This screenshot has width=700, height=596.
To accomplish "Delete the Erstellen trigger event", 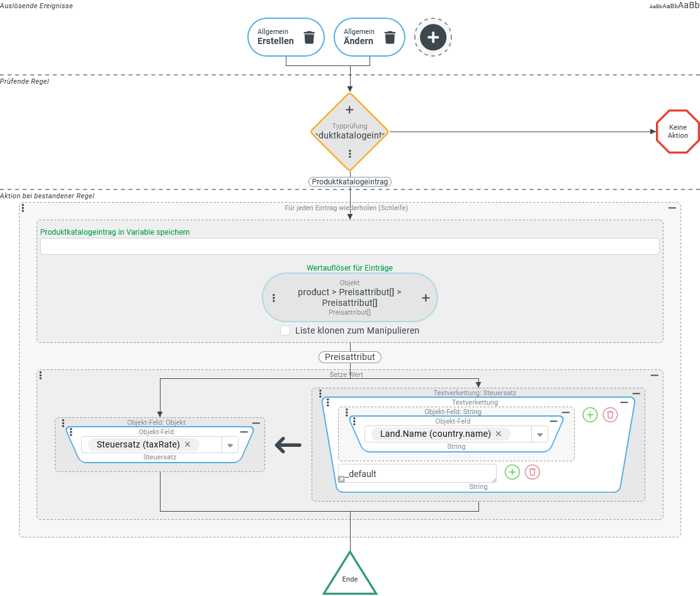I will tap(308, 37).
